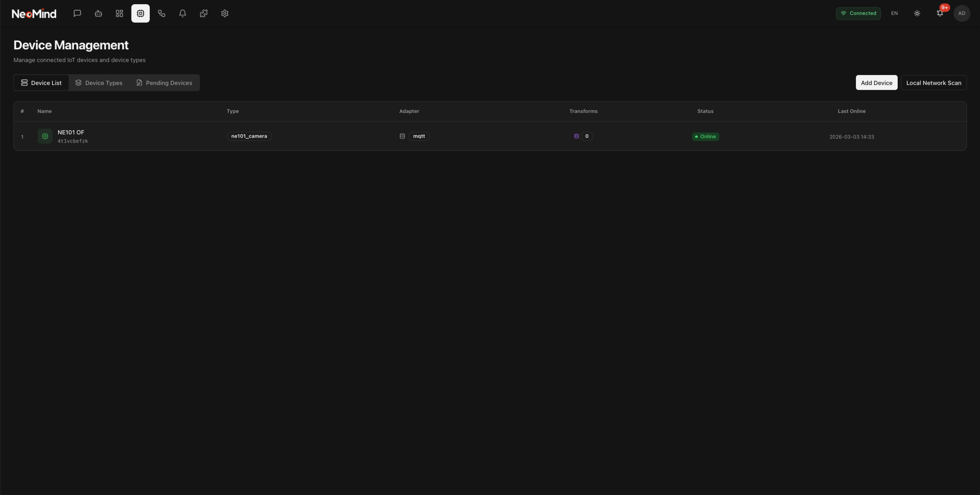This screenshot has width=980, height=495.
Task: Click the Add Device button
Action: point(876,83)
